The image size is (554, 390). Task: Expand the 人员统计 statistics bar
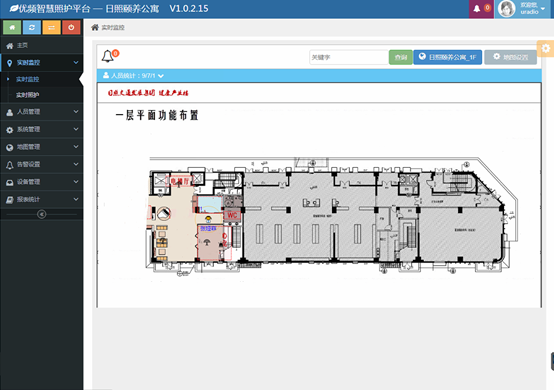pos(134,76)
